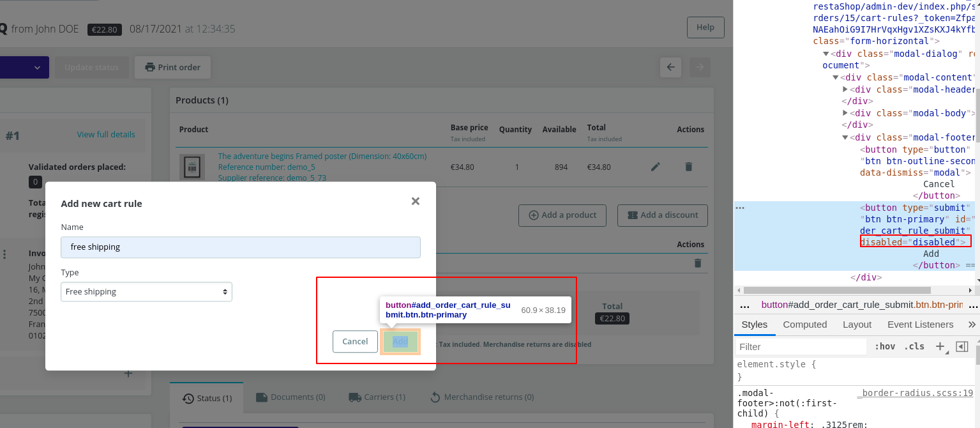
Task: Switch to the Documents (0) tab
Action: click(290, 397)
